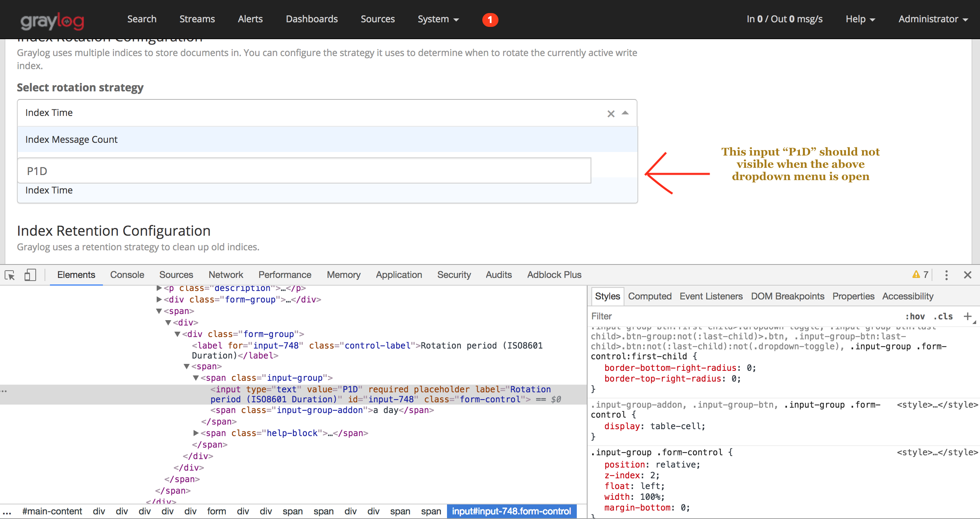Screen dimensions: 980x519
Task: Collapse the rotation strategy dropdown arrow
Action: (x=625, y=113)
